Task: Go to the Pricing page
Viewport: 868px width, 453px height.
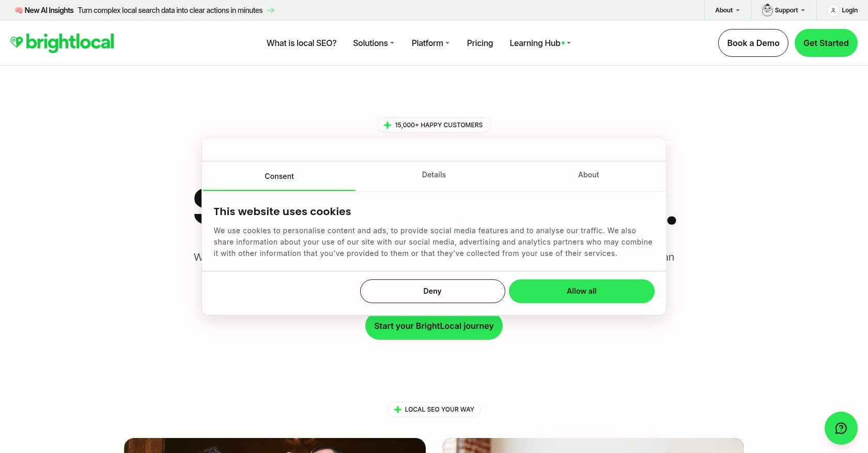Action: (479, 43)
